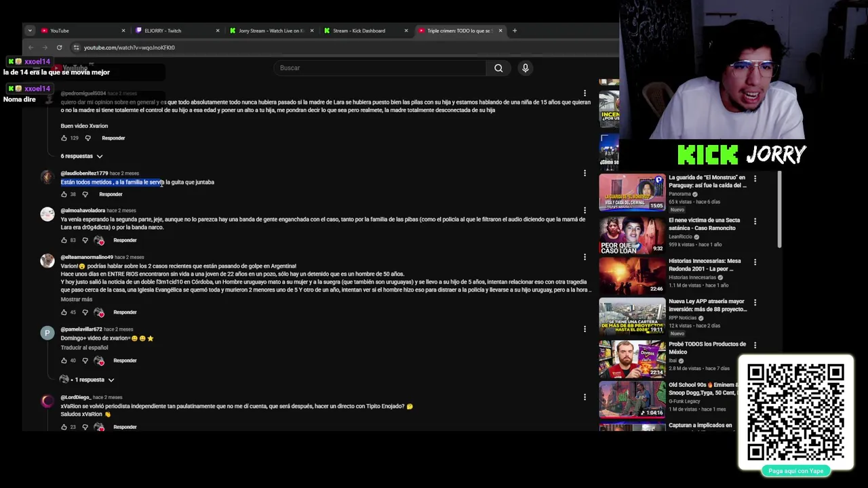Switch to the YouTube tab
The width and height of the screenshot is (868, 488).
point(83,30)
